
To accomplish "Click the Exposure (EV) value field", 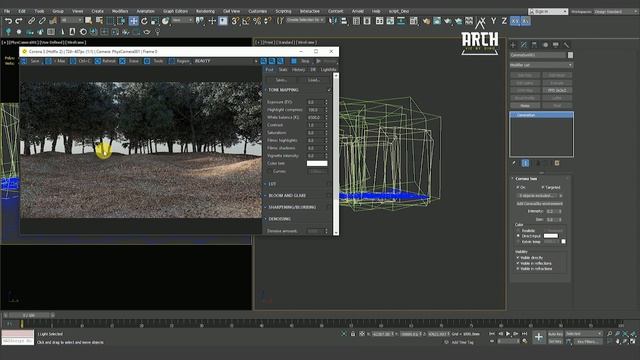I will 316,102.
